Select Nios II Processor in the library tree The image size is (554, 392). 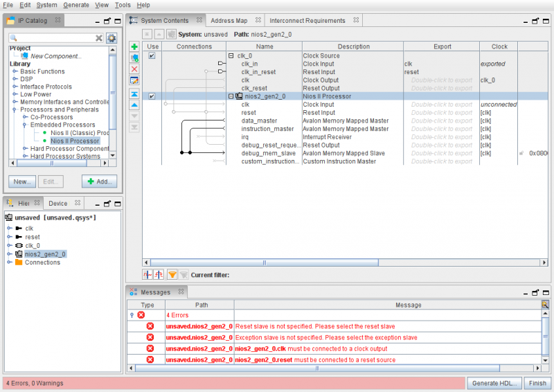[x=75, y=141]
